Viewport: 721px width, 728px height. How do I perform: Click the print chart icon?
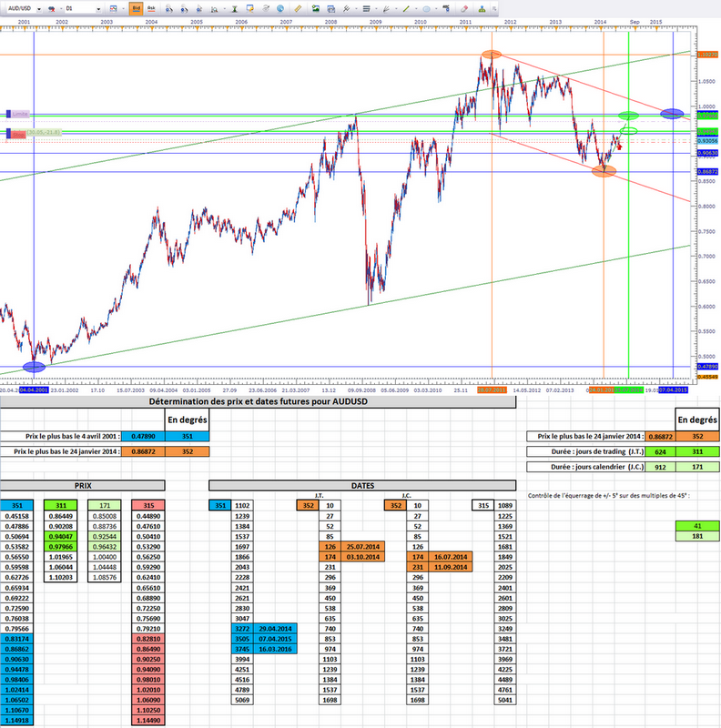coord(330,9)
